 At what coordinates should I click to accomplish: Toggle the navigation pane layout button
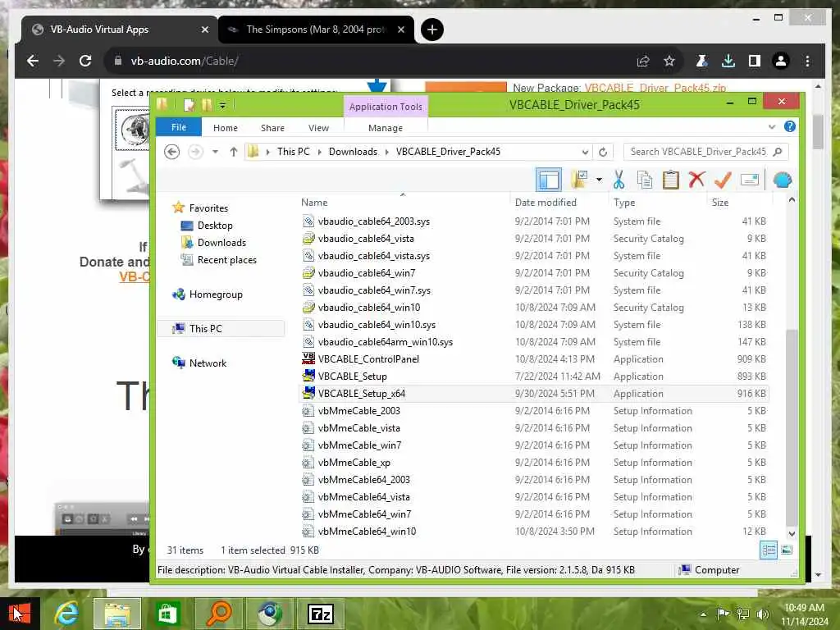549,180
